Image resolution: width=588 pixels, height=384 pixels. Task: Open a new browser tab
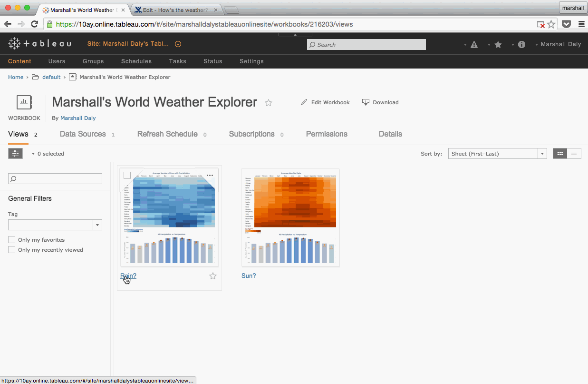click(x=231, y=10)
